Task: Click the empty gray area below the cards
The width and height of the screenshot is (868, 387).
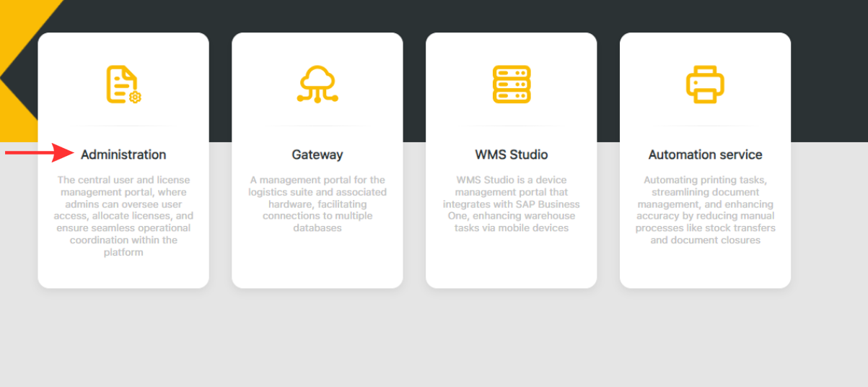Action: [x=433, y=339]
